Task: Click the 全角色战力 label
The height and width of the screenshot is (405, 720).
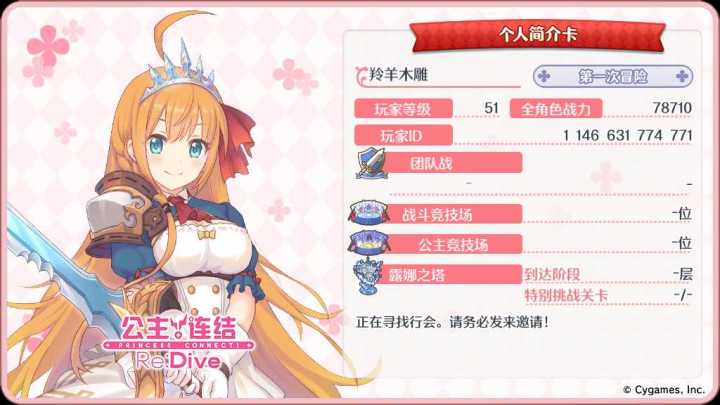Action: click(x=556, y=109)
